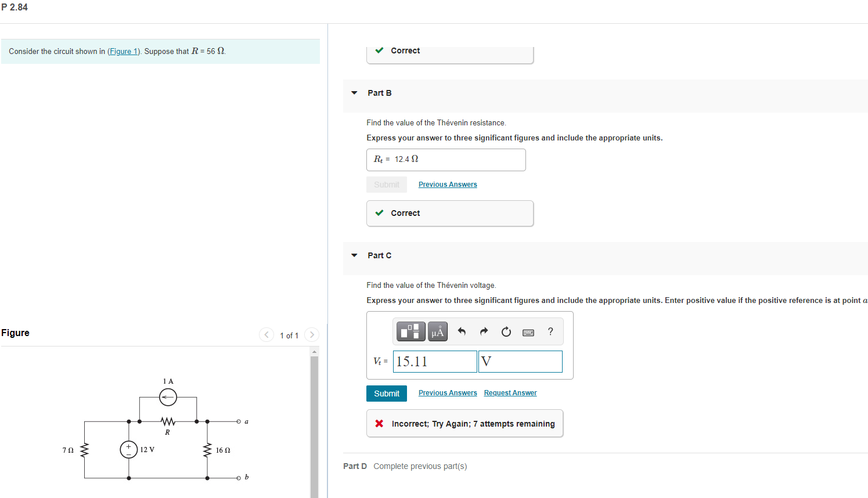The image size is (868, 498).
Task: Click the 1 A current source in circuit
Action: click(x=168, y=397)
